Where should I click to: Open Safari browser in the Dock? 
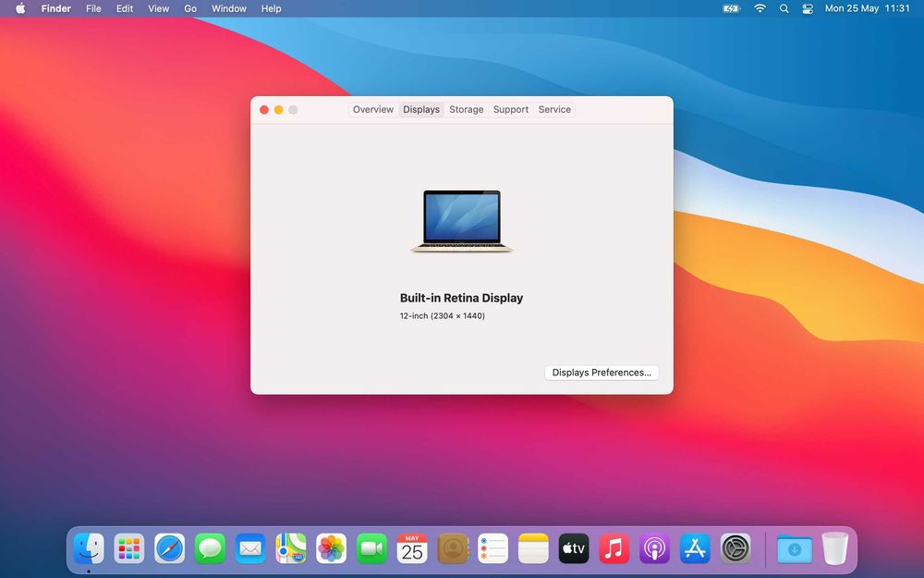[170, 548]
